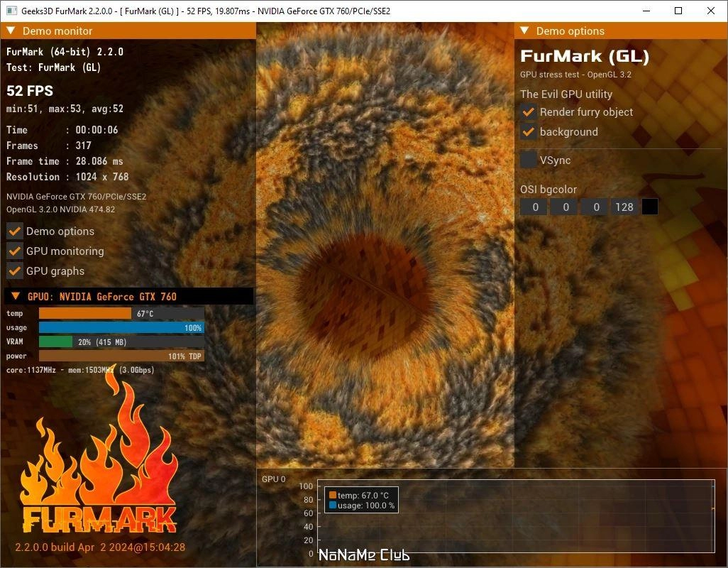The height and width of the screenshot is (568, 728).
Task: Click the 52 FPS readout
Action: tap(30, 91)
